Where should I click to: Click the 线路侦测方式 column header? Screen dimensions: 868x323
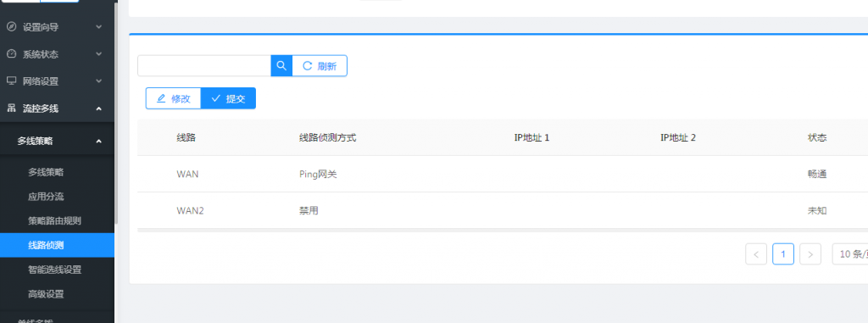tap(327, 137)
